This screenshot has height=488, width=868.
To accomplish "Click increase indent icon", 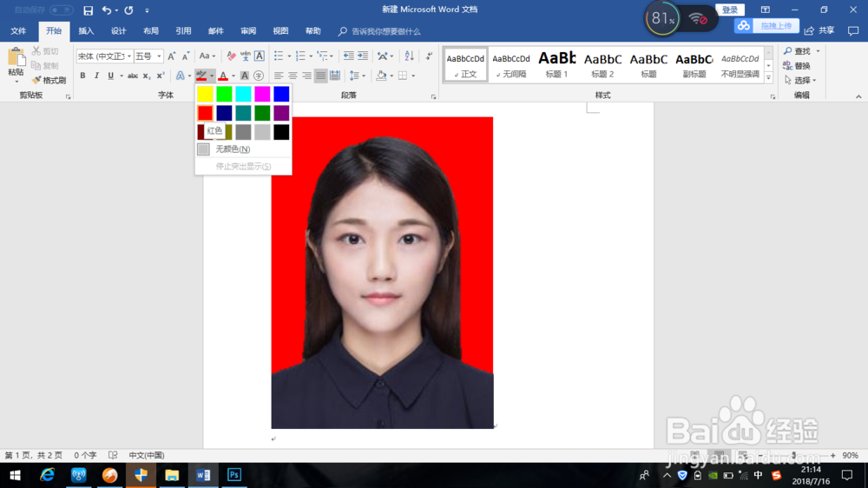I will 363,56.
